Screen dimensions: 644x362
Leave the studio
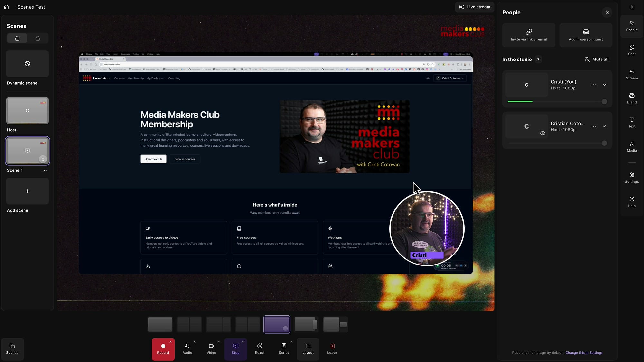pyautogui.click(x=332, y=349)
